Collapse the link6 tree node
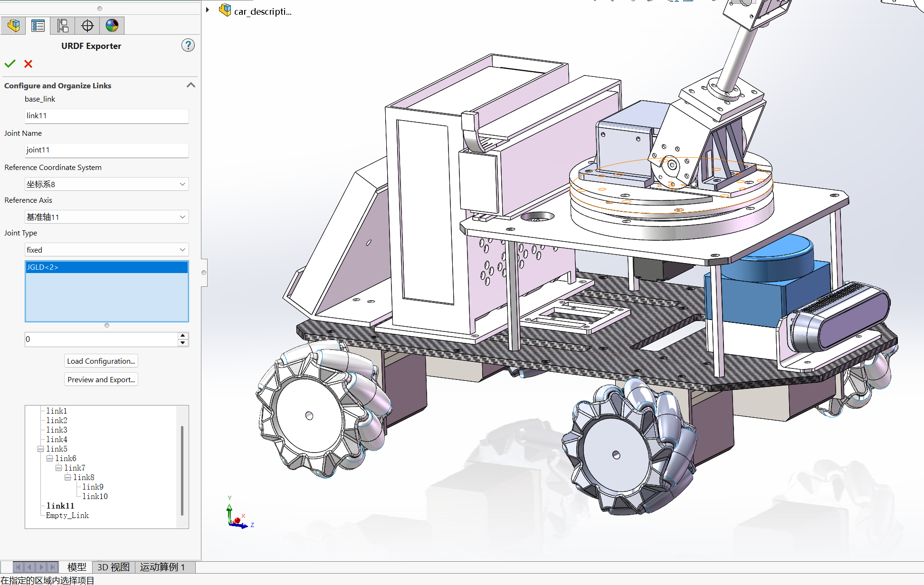Viewport: 924px width, 585px height. coord(50,458)
